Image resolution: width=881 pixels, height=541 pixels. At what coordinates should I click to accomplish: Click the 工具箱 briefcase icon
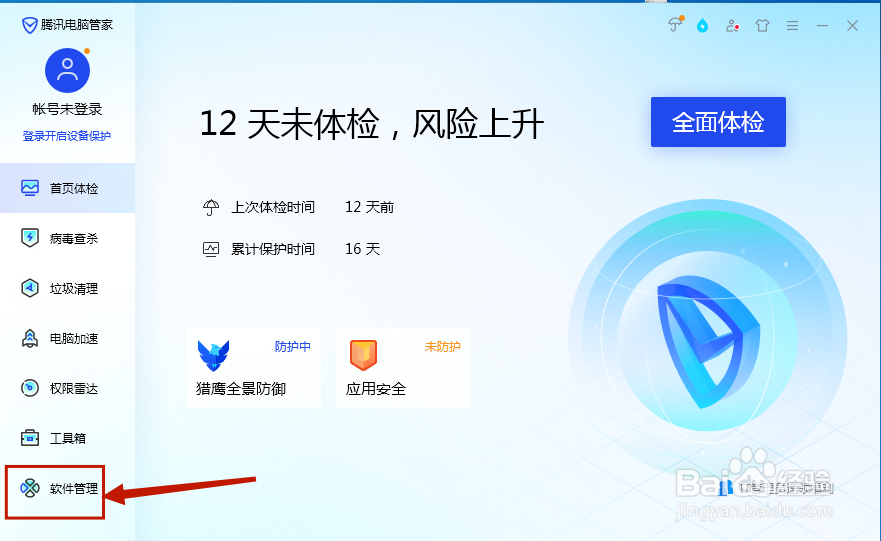tap(30, 438)
